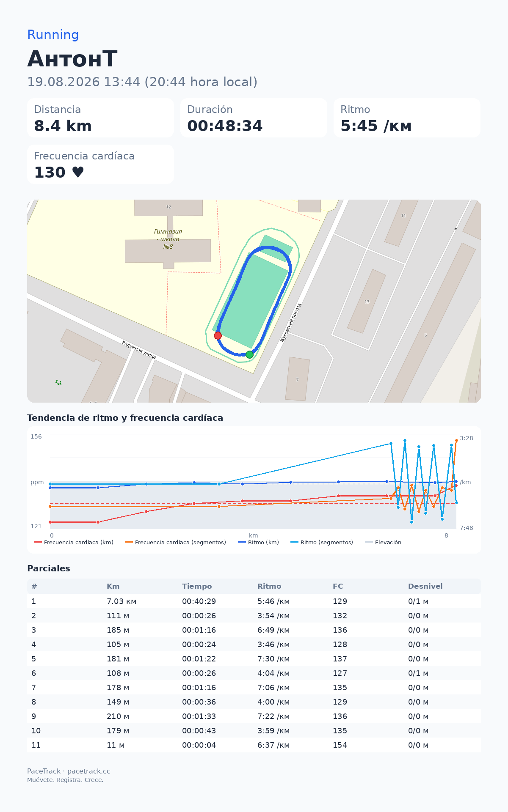Image resolution: width=508 pixels, height=812 pixels.
Task: Toggle Frecuencia cardíaca (segmentos) legend entry
Action: tap(176, 542)
